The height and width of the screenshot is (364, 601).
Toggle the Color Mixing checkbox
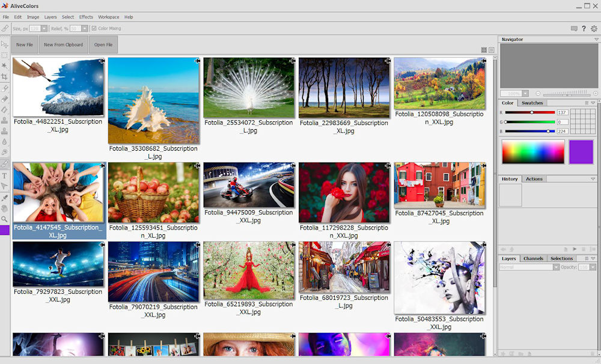94,28
